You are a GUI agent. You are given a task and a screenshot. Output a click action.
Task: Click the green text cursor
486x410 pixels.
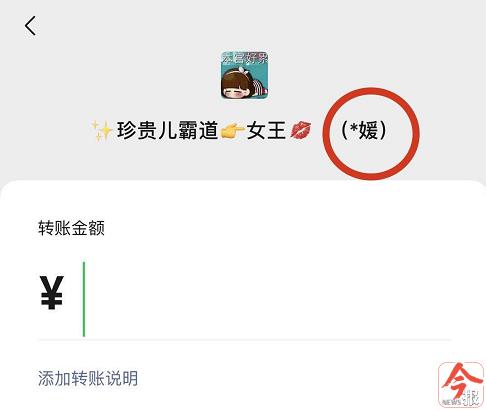point(84,299)
